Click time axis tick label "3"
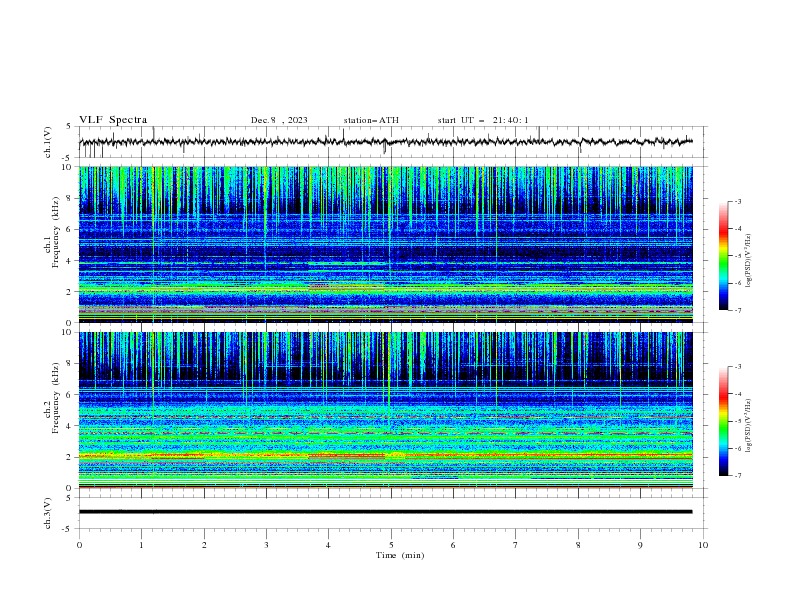This screenshot has width=792, height=612. 266,545
